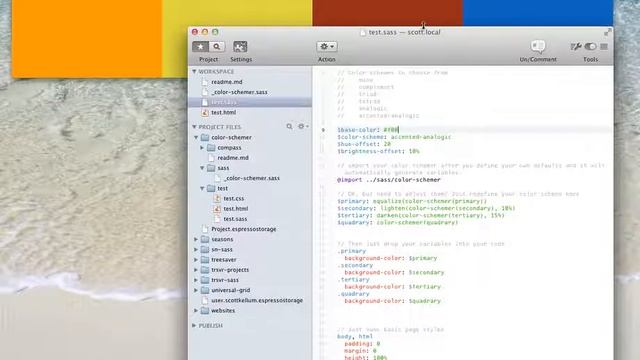Expand the compass folder
The height and width of the screenshot is (360, 640).
tap(202, 148)
